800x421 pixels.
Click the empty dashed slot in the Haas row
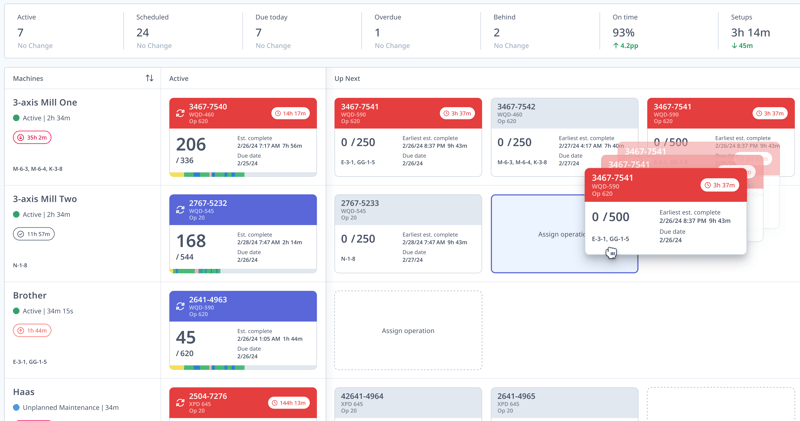point(720,404)
